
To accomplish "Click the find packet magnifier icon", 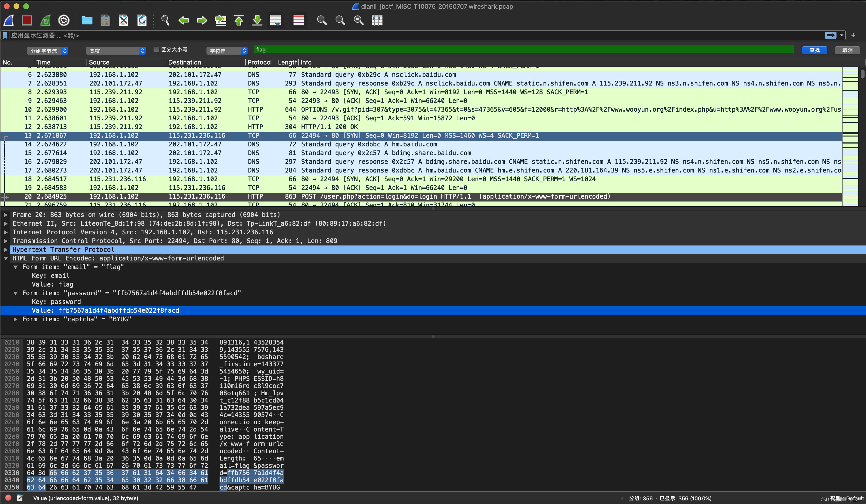I will [x=165, y=21].
